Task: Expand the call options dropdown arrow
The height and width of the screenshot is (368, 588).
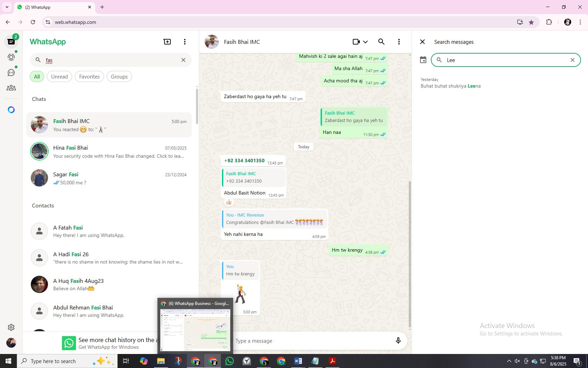Action: [x=365, y=42]
